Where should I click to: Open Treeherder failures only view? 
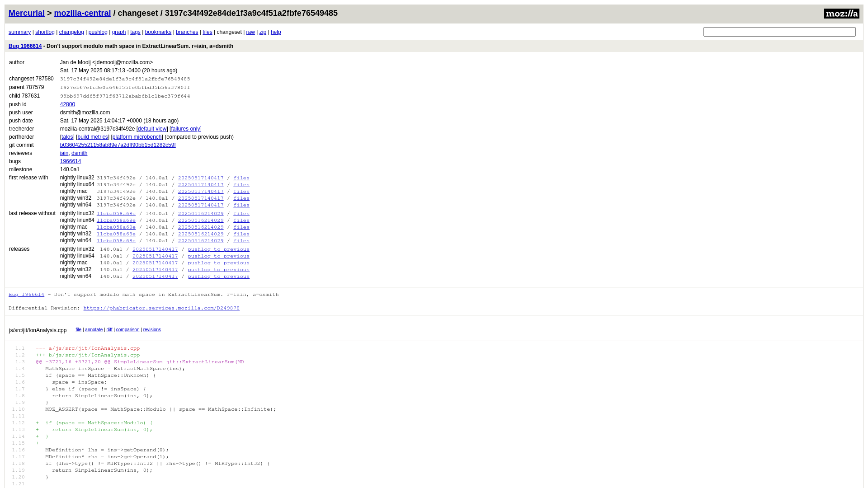pos(186,129)
